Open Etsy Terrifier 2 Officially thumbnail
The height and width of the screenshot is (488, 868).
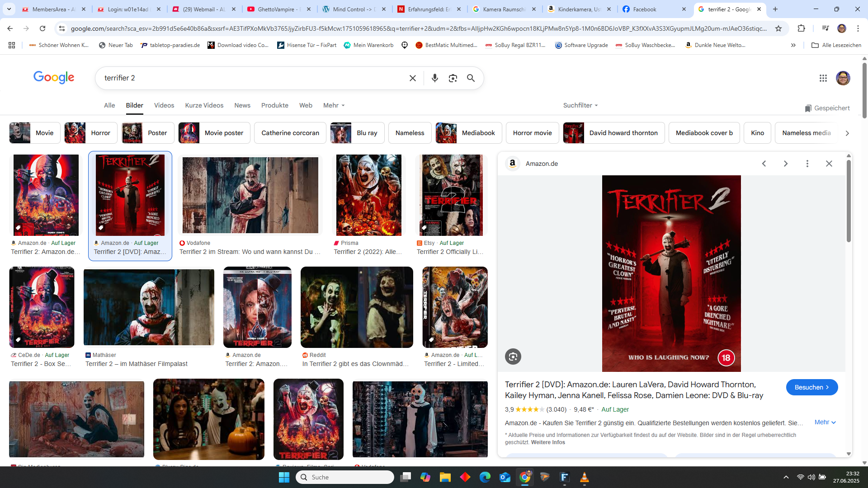pos(451,195)
